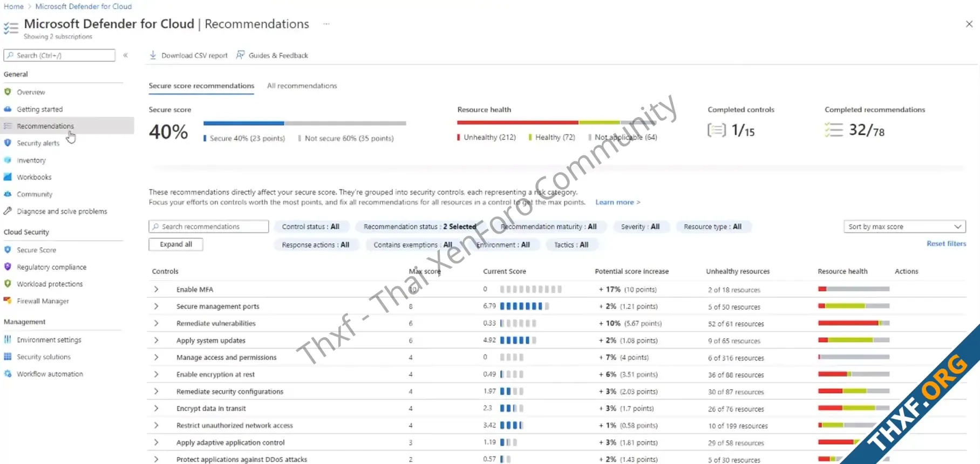The height and width of the screenshot is (464, 980).
Task: Click the Inventory icon
Action: tap(8, 160)
